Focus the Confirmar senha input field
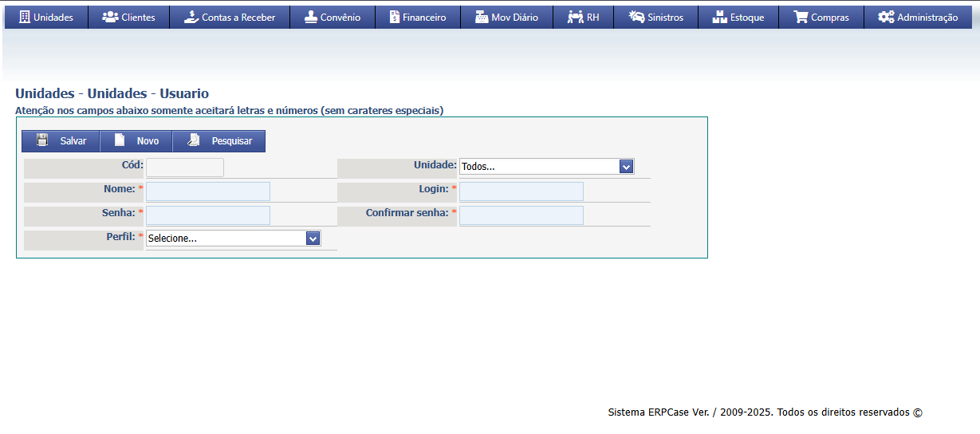The image size is (980, 434). (521, 215)
